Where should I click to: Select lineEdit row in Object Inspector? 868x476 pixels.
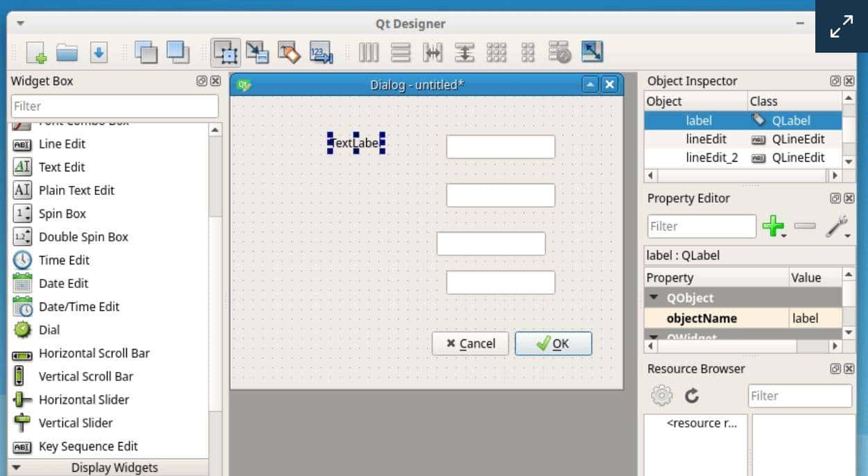click(743, 139)
